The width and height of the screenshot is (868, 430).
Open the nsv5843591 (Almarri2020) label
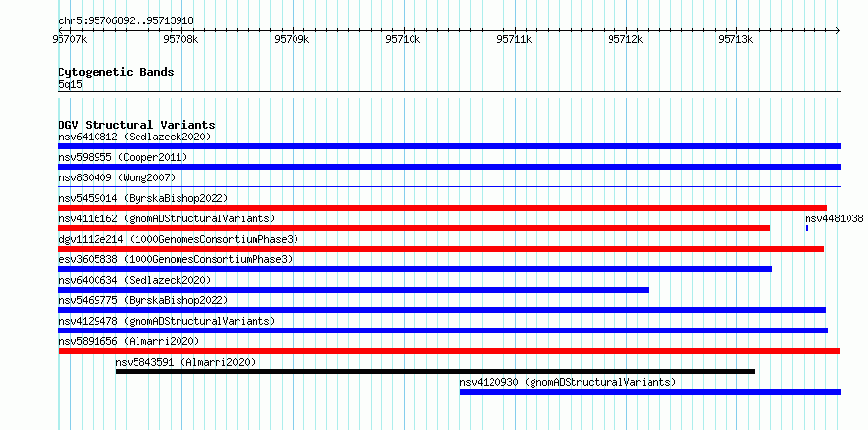(x=186, y=362)
